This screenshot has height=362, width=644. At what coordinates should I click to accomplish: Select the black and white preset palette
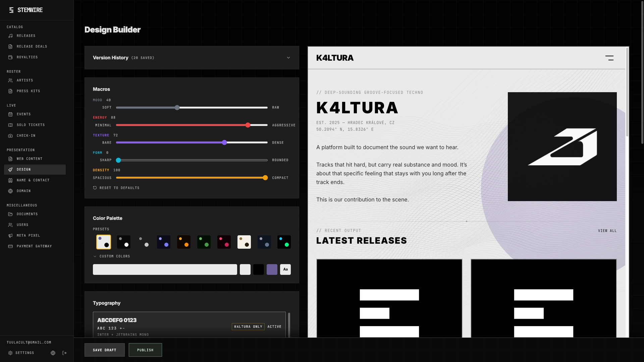tap(124, 242)
